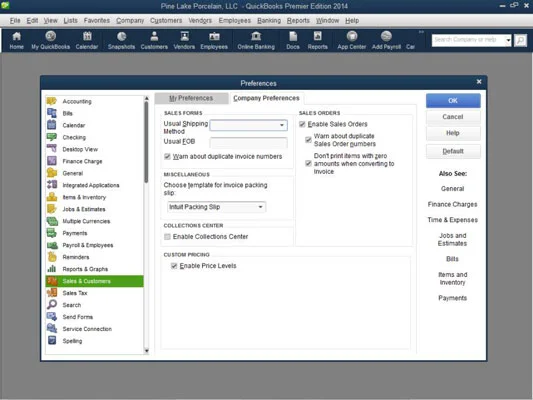Select Payroll & Employees preferences category

tap(94, 245)
